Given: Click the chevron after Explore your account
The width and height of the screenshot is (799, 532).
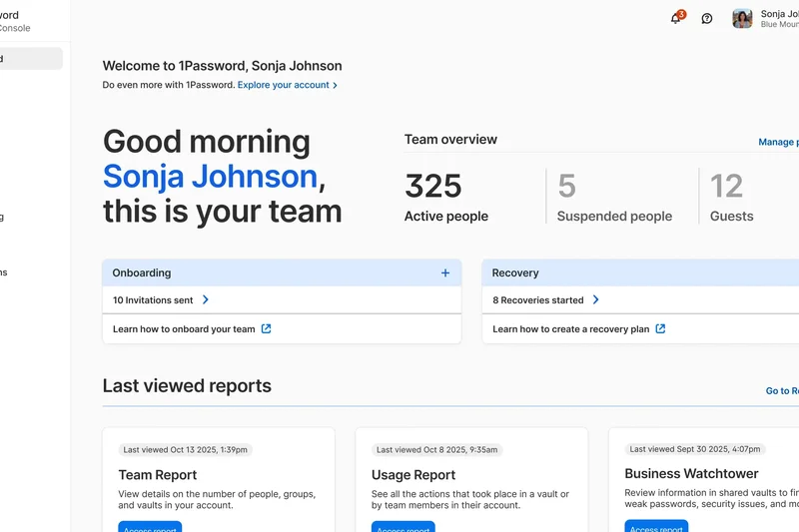Looking at the screenshot, I should coord(336,86).
